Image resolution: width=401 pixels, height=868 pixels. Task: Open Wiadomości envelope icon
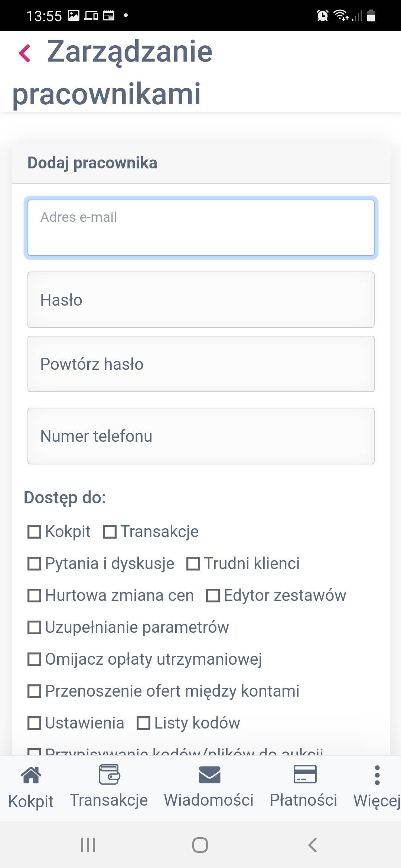[x=209, y=775]
